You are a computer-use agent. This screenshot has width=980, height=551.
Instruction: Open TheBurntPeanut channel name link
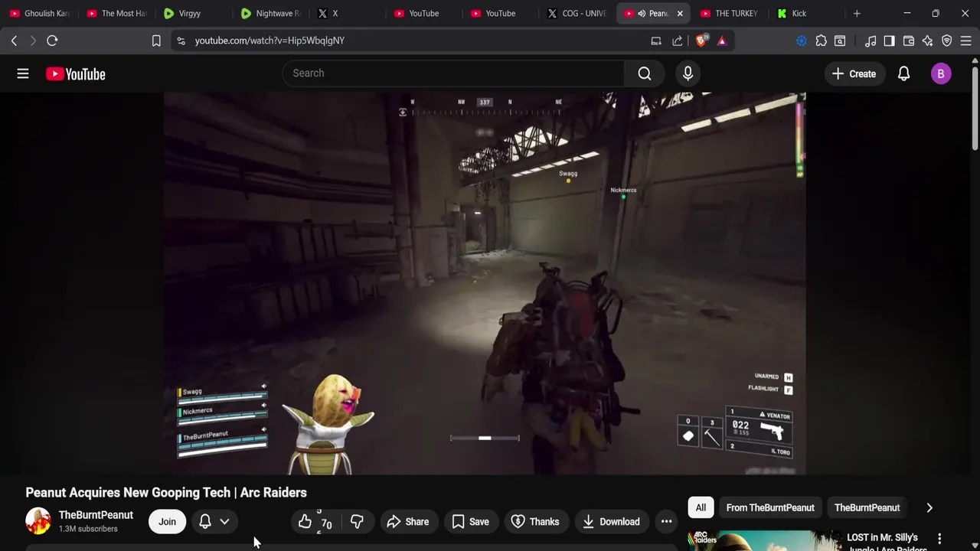click(96, 515)
